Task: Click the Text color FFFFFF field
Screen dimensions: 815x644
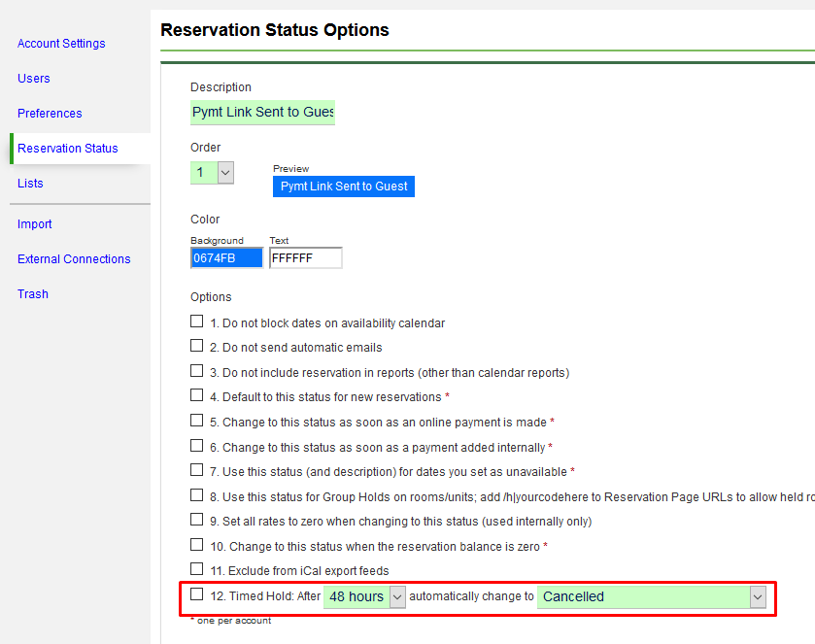Action: pos(305,258)
